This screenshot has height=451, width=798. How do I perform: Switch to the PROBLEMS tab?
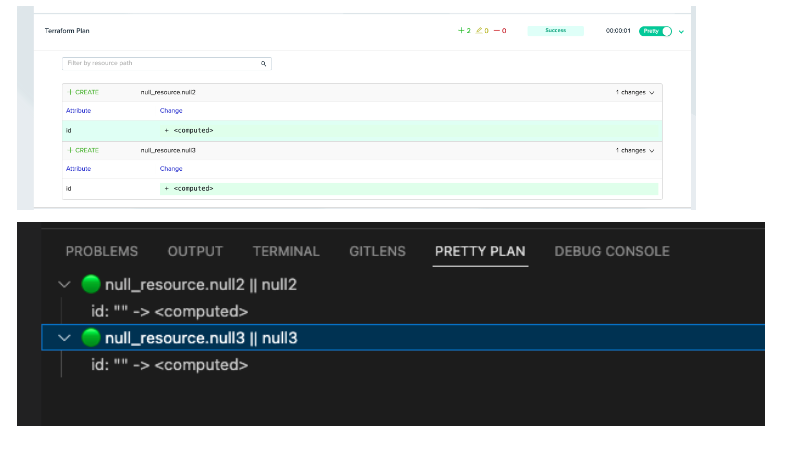click(102, 251)
